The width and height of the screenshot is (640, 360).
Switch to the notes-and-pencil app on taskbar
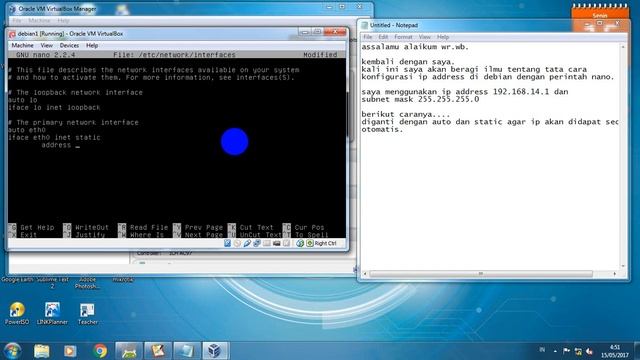point(158,351)
